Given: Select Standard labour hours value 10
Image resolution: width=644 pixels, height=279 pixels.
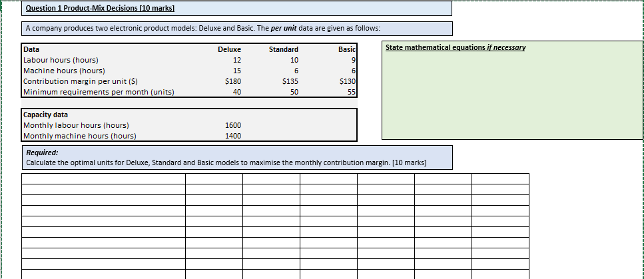Looking at the screenshot, I should click(x=294, y=60).
